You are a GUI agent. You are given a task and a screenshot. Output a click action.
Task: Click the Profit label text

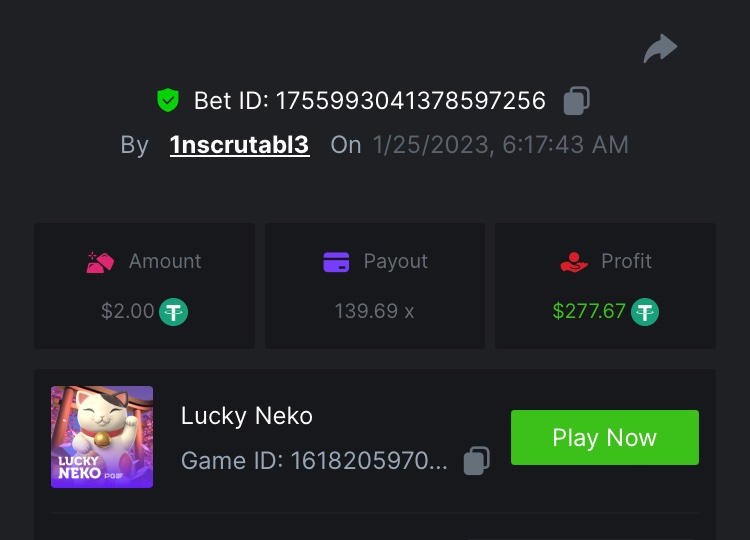627,262
